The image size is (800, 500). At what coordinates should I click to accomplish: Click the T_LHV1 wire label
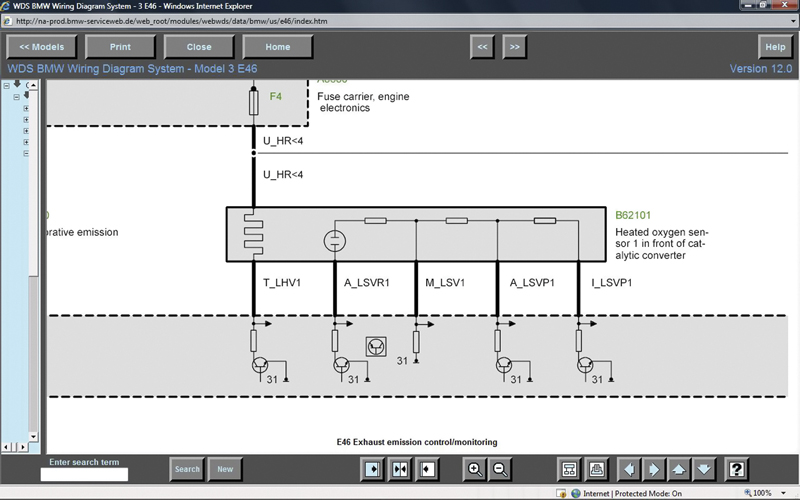(x=282, y=283)
